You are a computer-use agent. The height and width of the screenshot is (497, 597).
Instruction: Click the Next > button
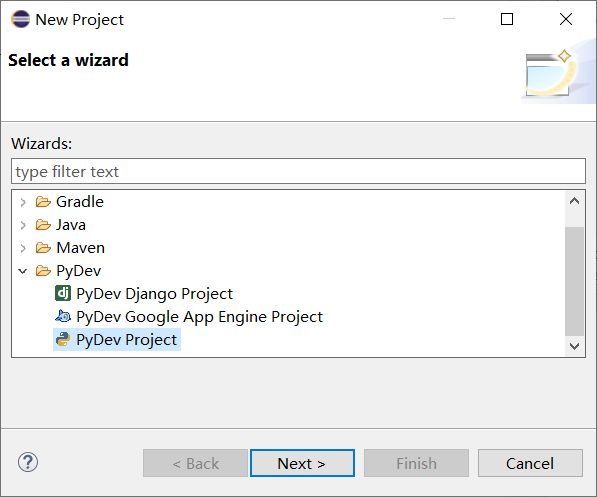tap(302, 463)
